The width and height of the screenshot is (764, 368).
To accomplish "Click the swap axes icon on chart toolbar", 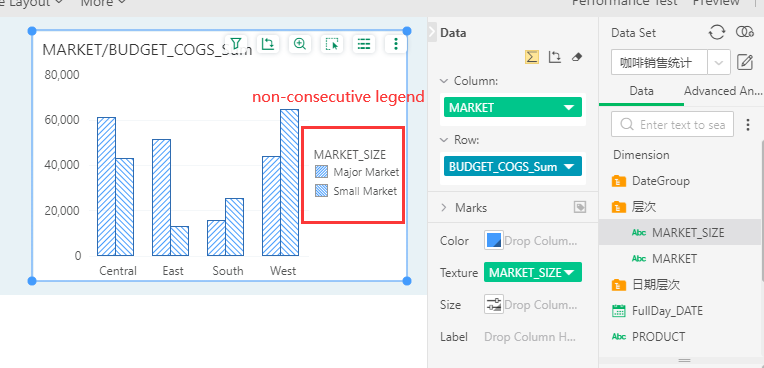I will click(x=267, y=44).
